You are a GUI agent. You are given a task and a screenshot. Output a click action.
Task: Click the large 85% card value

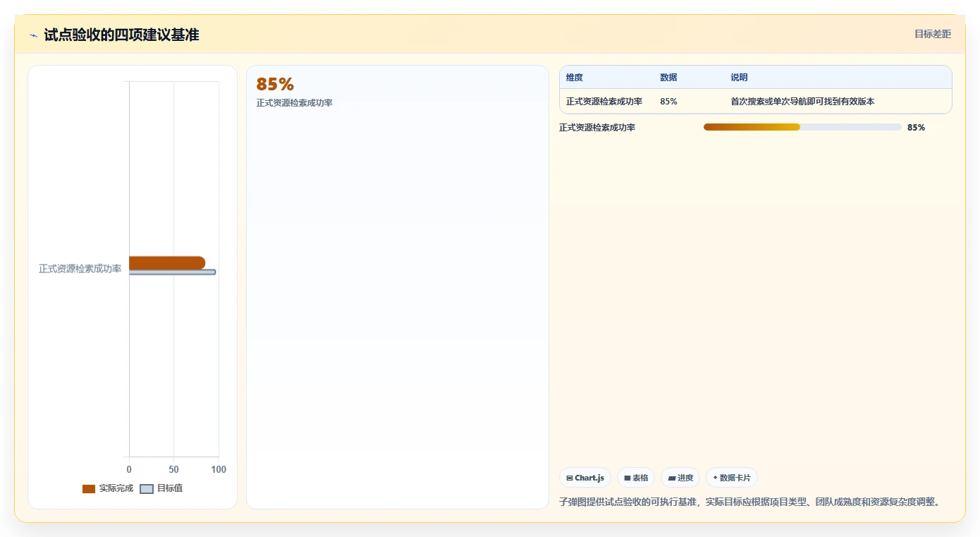[x=275, y=85]
